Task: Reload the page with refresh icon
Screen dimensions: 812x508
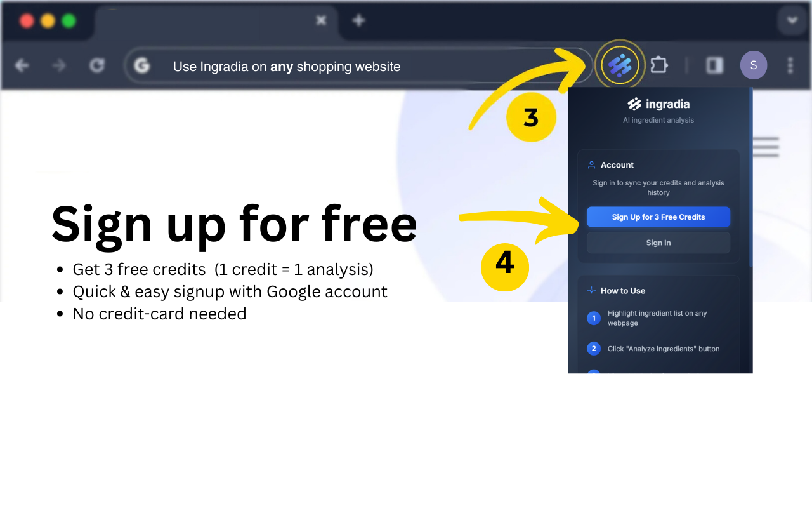Action: pyautogui.click(x=96, y=65)
